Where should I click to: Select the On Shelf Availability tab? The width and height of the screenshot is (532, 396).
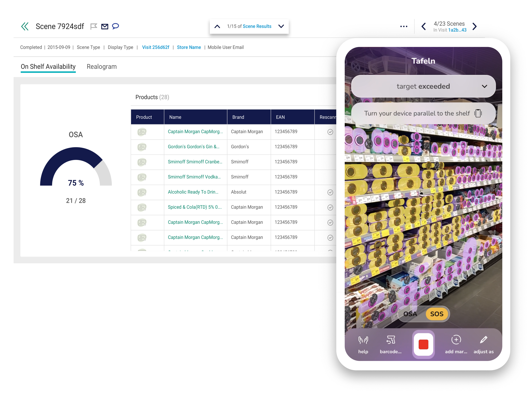point(48,67)
